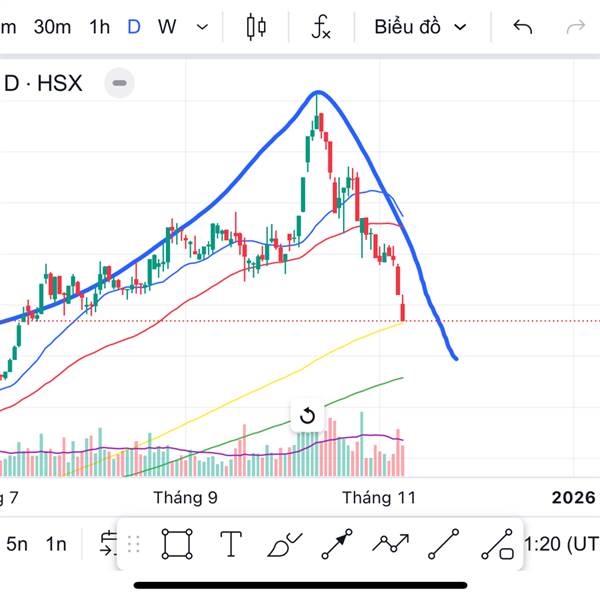This screenshot has height=600, width=600.
Task: Switch to the 30m timeframe
Action: [52, 27]
